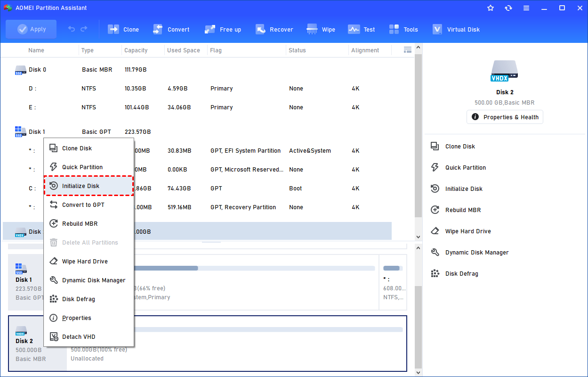Open the Free up toolbar menu

pyautogui.click(x=223, y=29)
